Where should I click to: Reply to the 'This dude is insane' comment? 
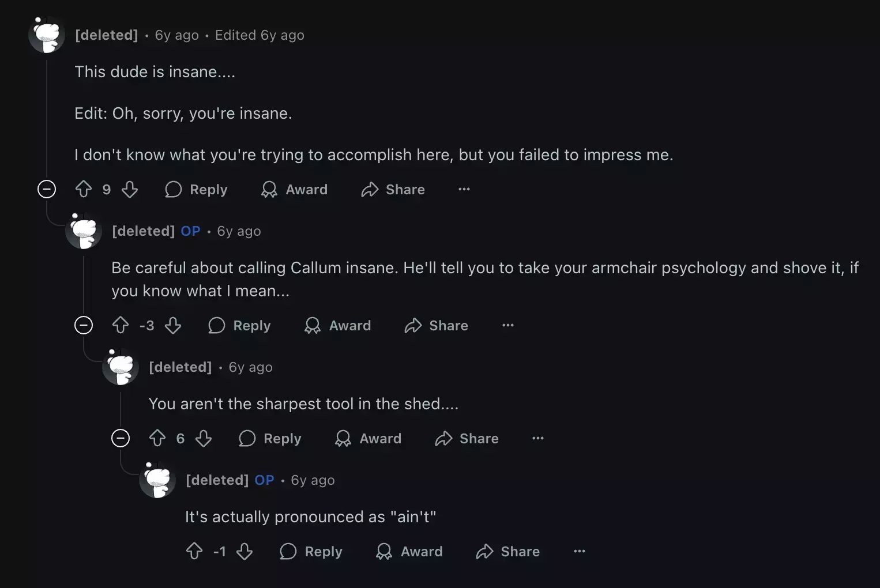(196, 189)
